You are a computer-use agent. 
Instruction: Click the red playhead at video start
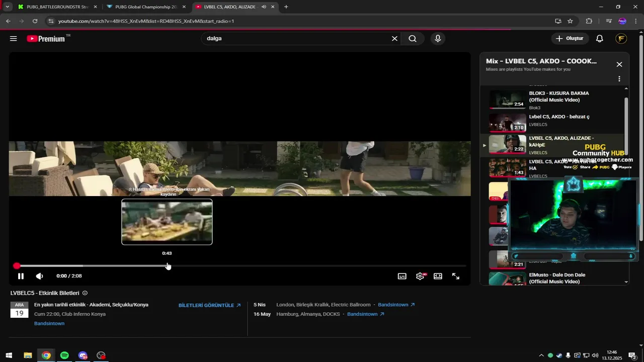tap(17, 265)
